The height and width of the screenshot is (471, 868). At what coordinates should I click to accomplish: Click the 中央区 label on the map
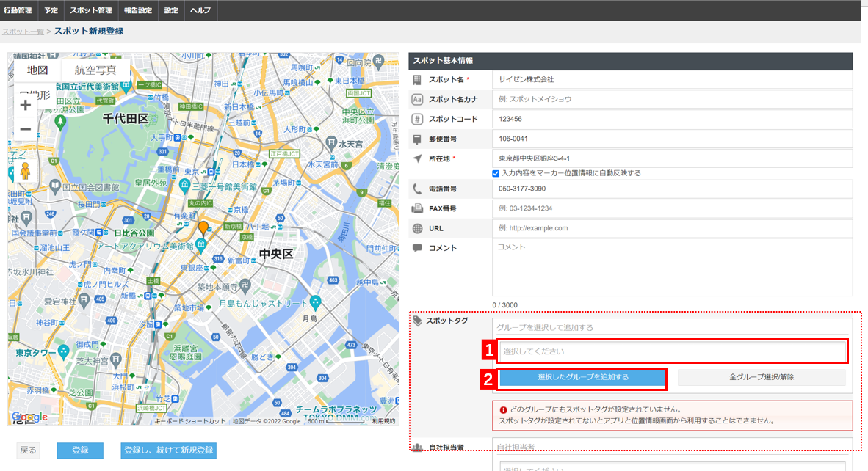pyautogui.click(x=275, y=254)
